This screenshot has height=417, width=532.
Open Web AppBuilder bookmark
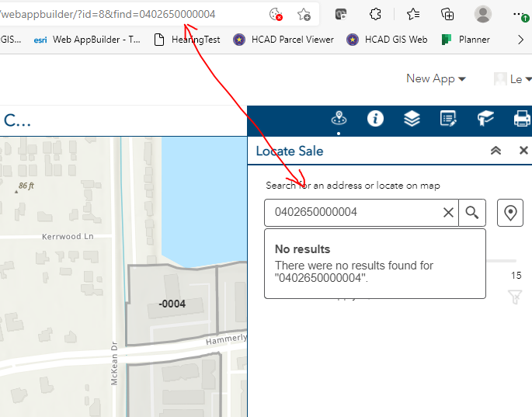(x=87, y=40)
